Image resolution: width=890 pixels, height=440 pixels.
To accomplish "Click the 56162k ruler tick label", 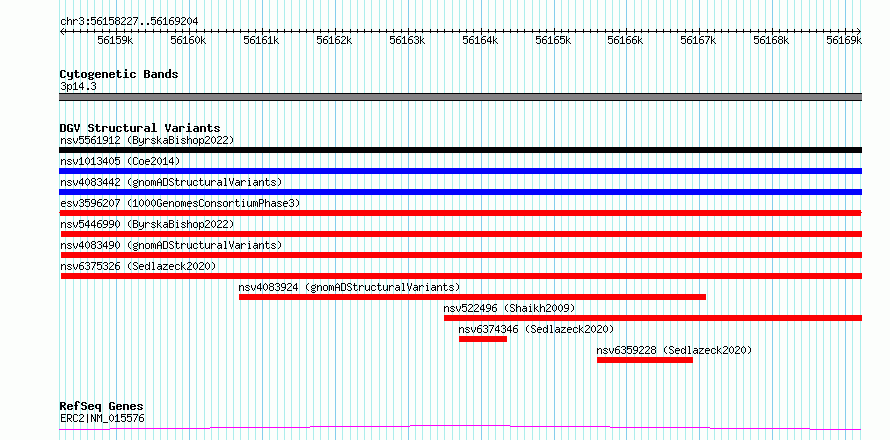I will point(334,40).
